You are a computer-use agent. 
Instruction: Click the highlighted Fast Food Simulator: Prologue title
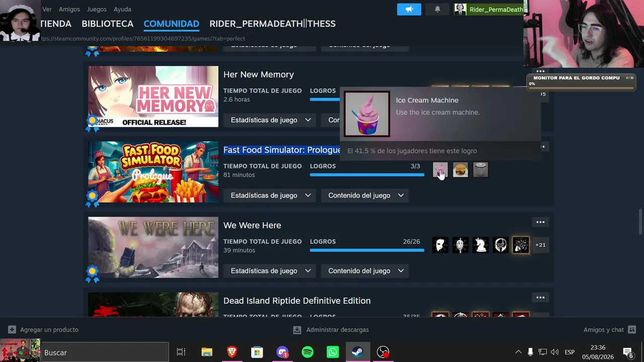(282, 150)
